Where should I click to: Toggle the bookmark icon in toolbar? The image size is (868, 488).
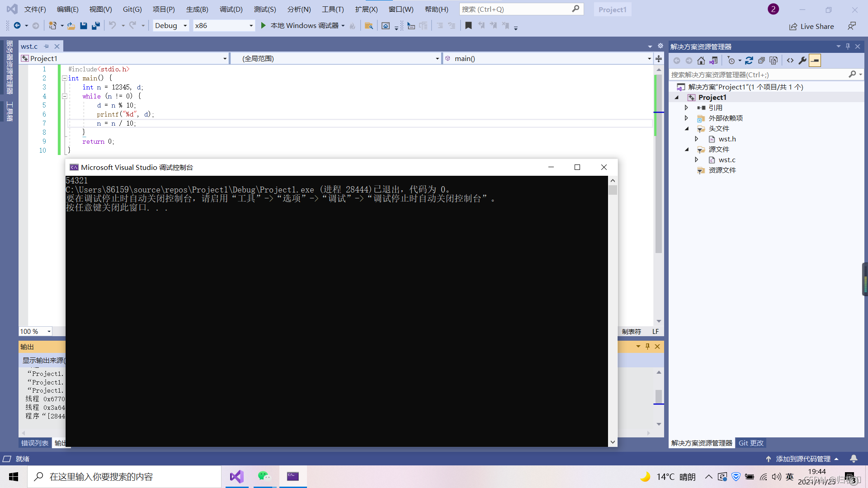468,26
